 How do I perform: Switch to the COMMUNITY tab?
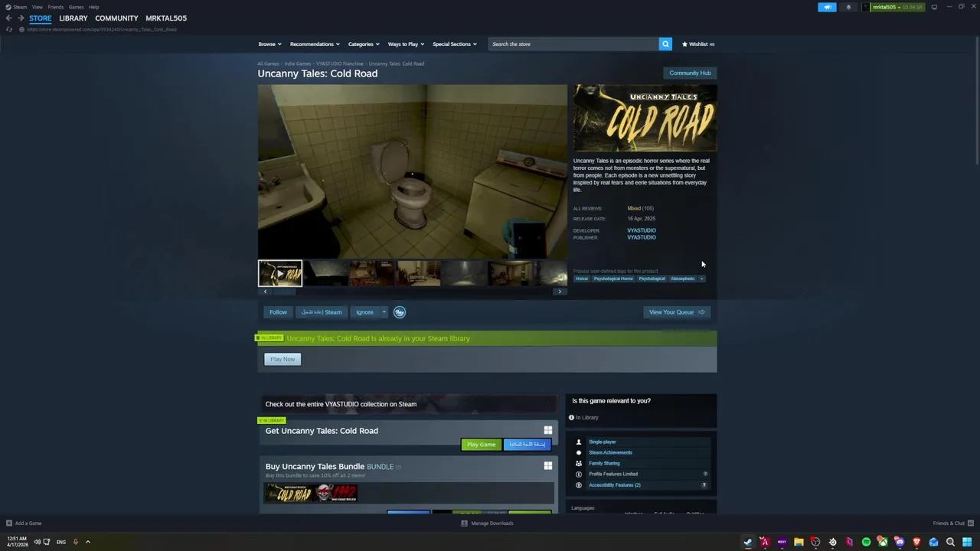116,18
